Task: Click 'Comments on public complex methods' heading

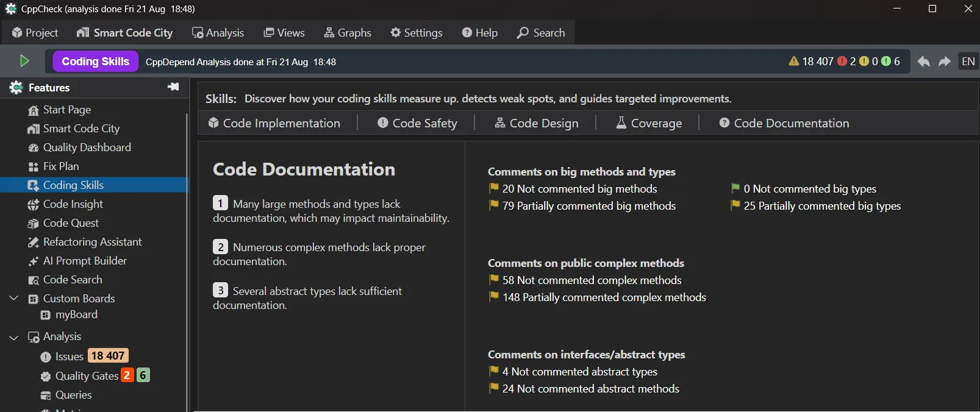Action: click(x=586, y=263)
